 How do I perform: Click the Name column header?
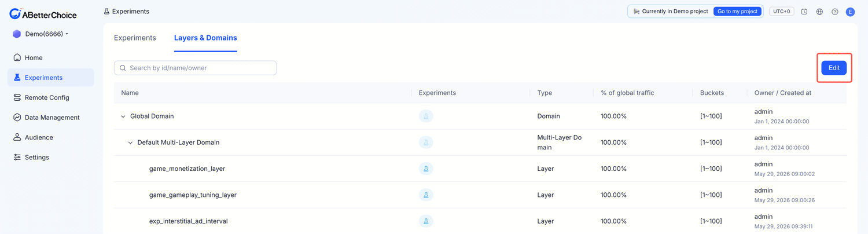coord(130,93)
